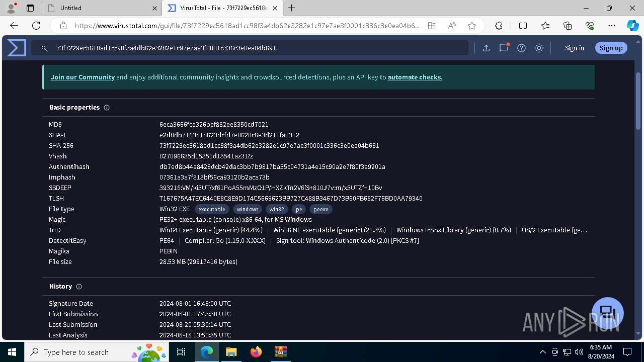This screenshot has height=362, width=644.
Task: Click the Microsoft Edge taskbar icon
Action: pos(207,352)
